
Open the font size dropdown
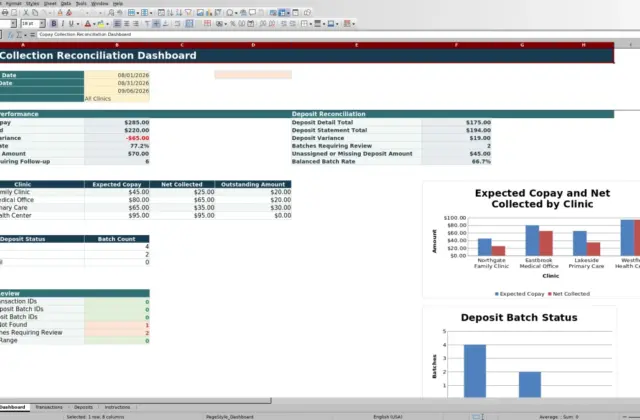42,24
